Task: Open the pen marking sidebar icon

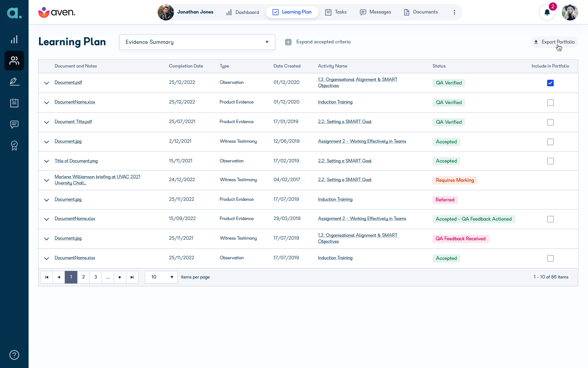Action: coord(14,82)
